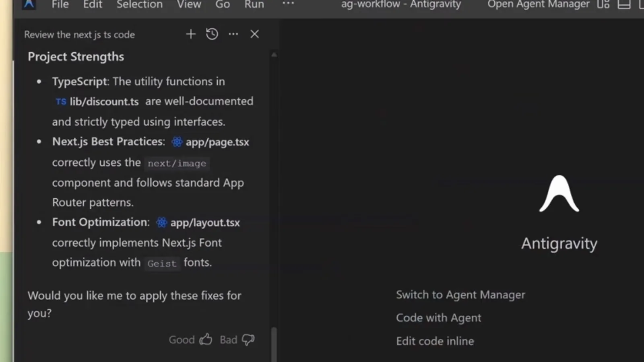Click Switch to Agent Manager

[x=460, y=295]
